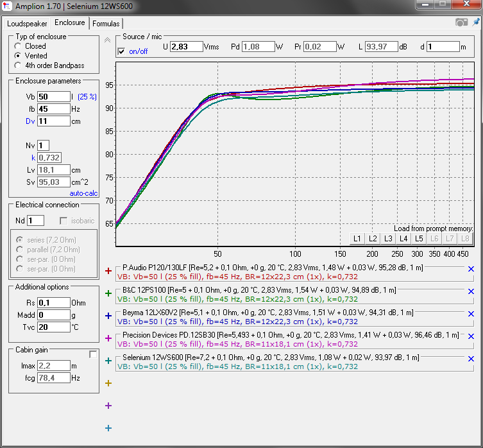The image size is (483, 448).
Task: Load prompt memory L5
Action: 419,239
